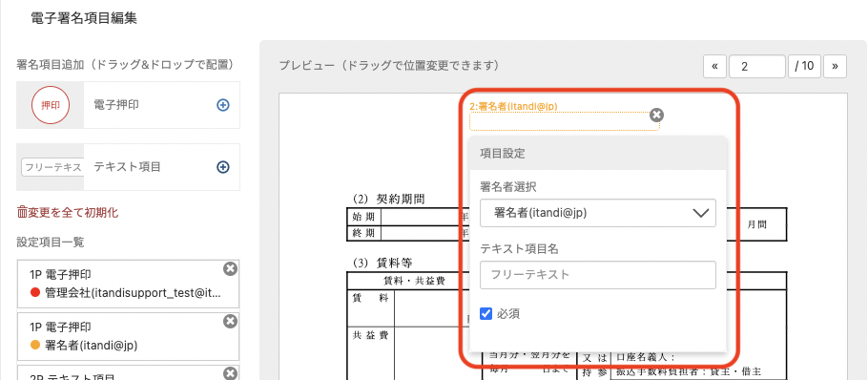868x380 pixels.
Task: Remove the 2:署名者 field with its X icon
Action: 656,115
